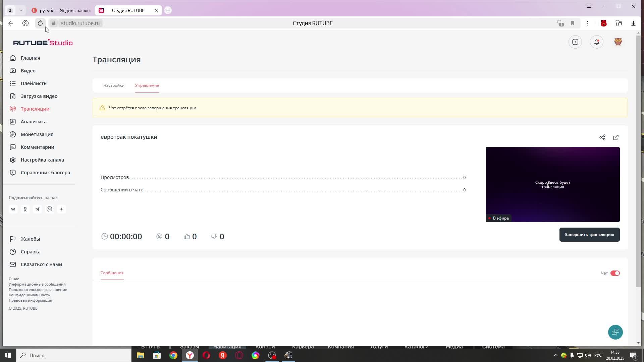Open the Главная sidebar item

30,58
